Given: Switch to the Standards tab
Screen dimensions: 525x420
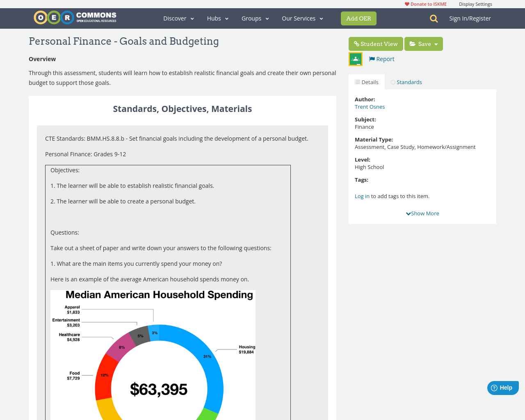Looking at the screenshot, I should [406, 81].
